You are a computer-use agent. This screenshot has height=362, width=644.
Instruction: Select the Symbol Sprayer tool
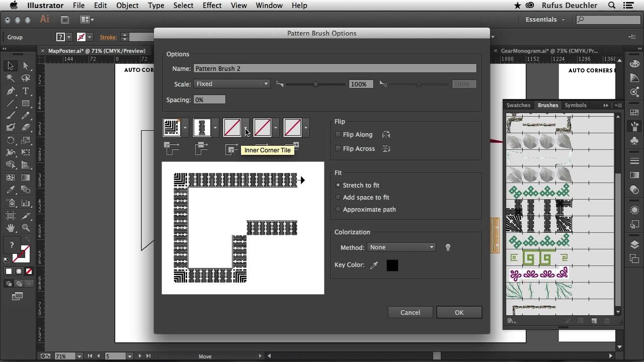point(11,203)
